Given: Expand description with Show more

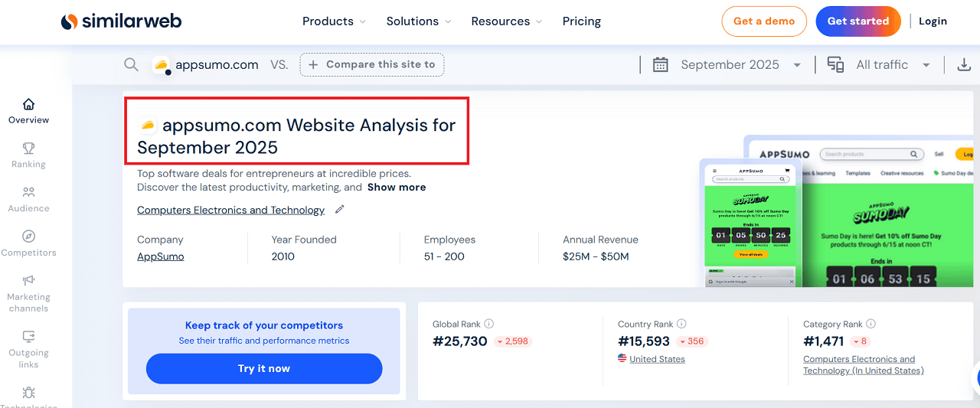Looking at the screenshot, I should pyautogui.click(x=397, y=187).
